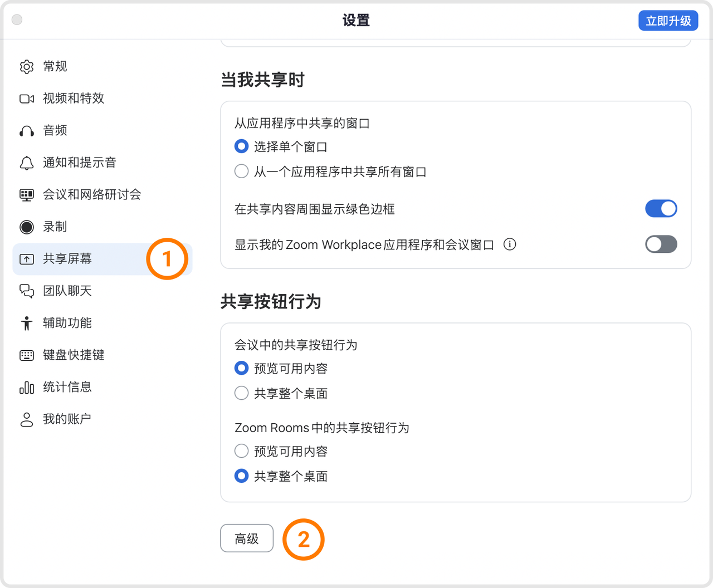Open 会议和网络研讨会 settings icon
713x588 pixels.
tap(26, 194)
